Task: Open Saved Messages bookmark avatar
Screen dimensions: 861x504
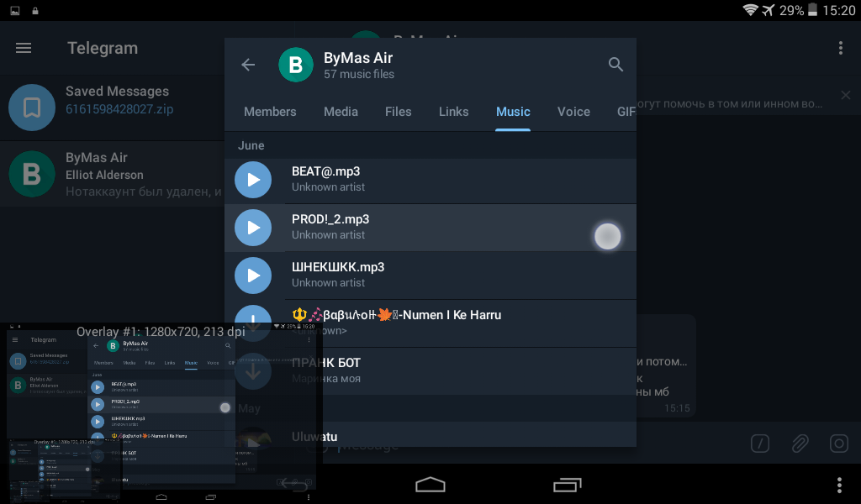Action: (x=32, y=108)
